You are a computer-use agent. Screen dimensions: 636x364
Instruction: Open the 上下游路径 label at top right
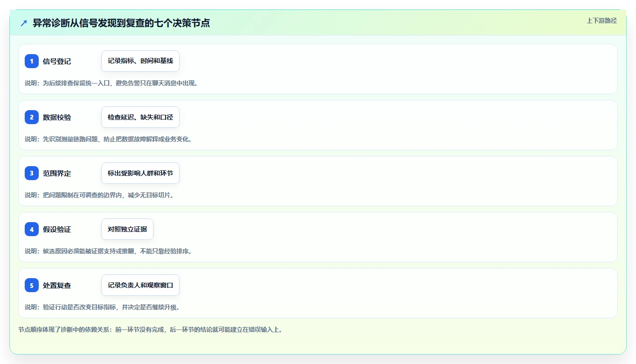601,21
